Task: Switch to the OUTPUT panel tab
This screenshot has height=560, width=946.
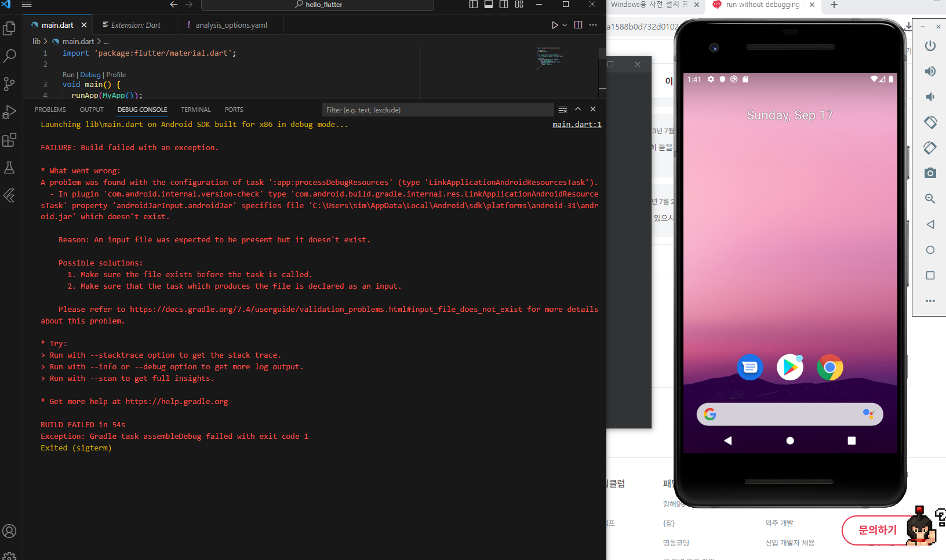Action: (92, 110)
